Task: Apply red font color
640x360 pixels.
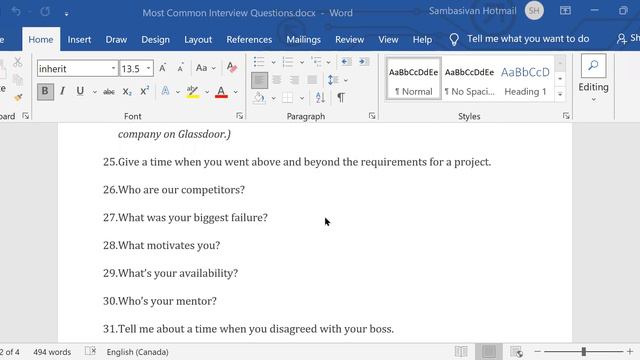Action: (221, 91)
